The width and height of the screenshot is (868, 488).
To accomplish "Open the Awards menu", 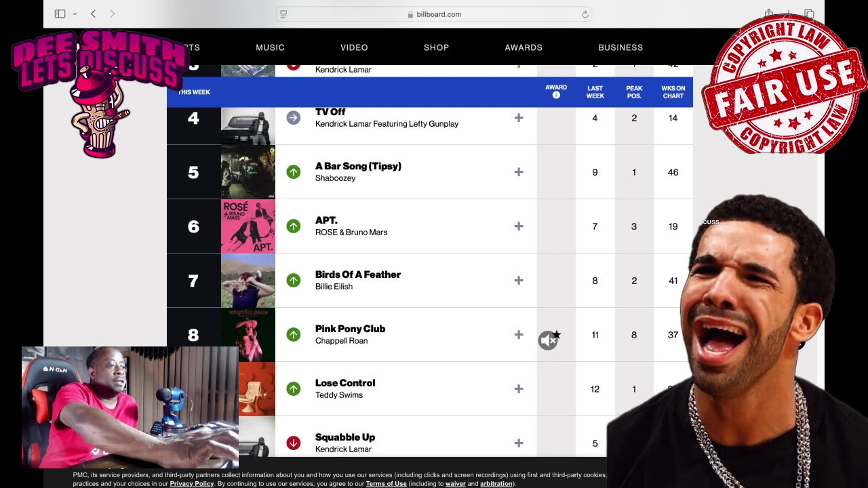I will click(524, 47).
